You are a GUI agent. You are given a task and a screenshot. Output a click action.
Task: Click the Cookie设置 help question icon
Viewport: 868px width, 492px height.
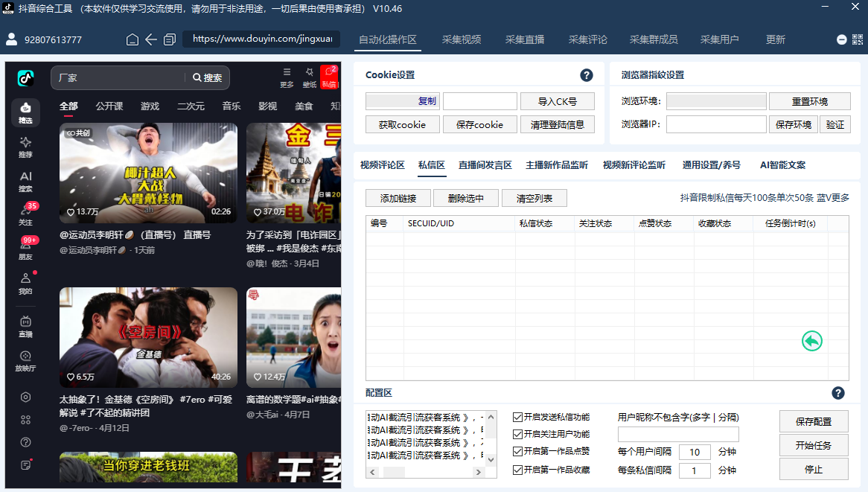point(586,75)
